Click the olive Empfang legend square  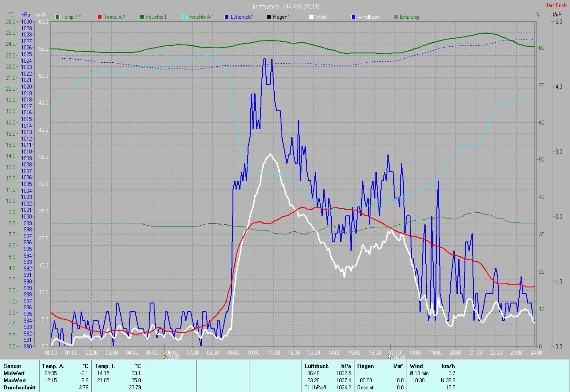[396, 17]
